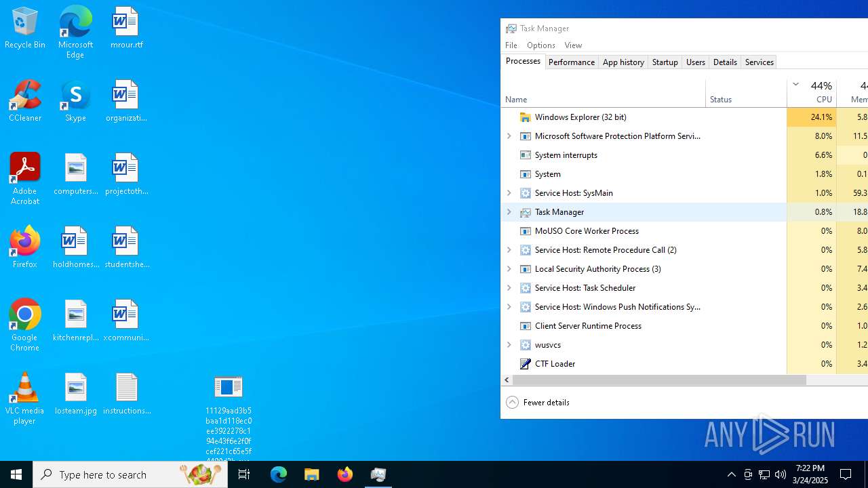Open the View menu in Task Manager
The width and height of the screenshot is (868, 488).
(573, 45)
